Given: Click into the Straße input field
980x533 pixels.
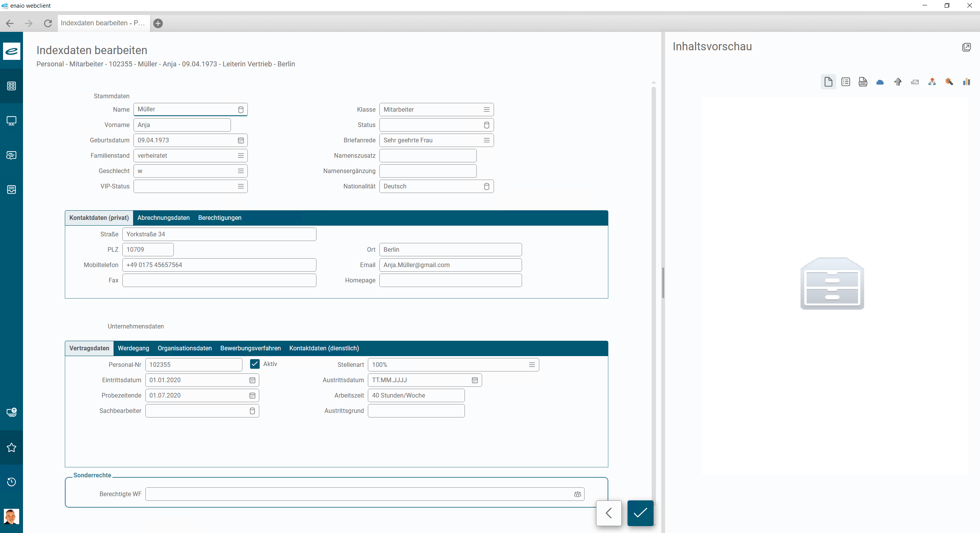Looking at the screenshot, I should [x=219, y=234].
